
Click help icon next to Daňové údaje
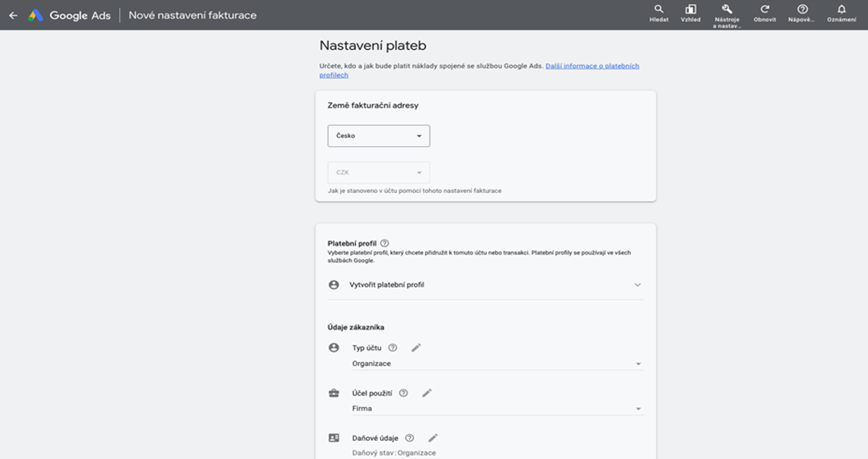[409, 438]
